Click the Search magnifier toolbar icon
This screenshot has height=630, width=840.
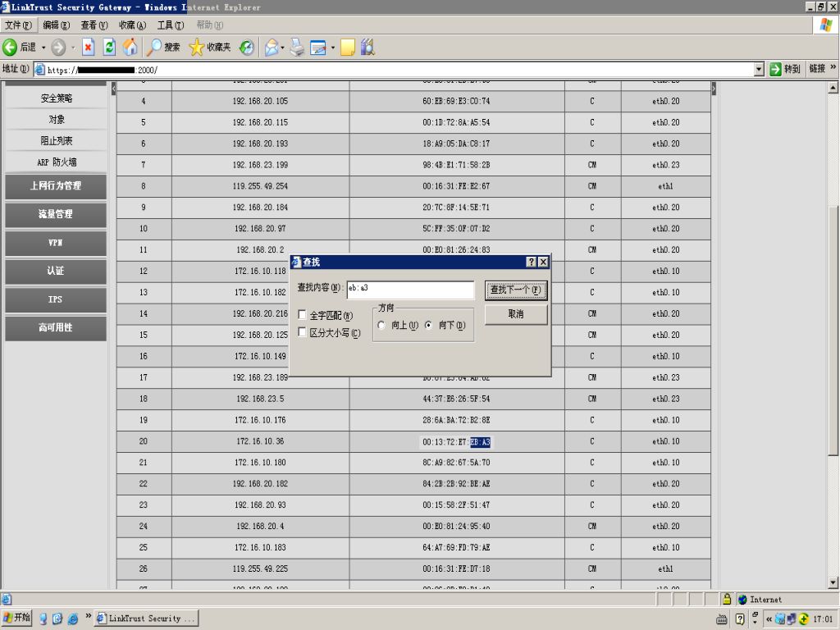tap(154, 47)
